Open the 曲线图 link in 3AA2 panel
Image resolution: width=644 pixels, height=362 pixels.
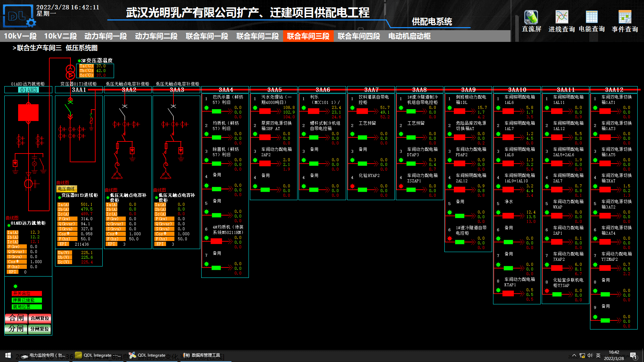tap(111, 190)
